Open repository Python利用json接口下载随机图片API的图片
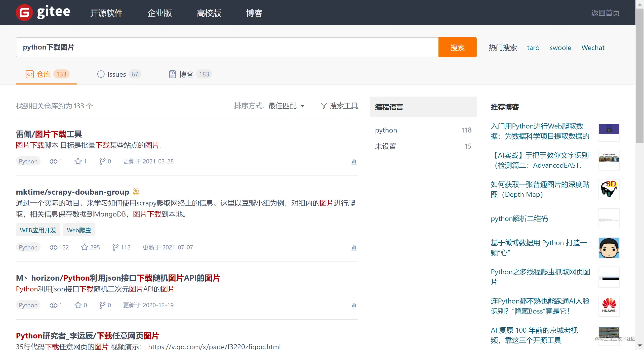 (118, 278)
